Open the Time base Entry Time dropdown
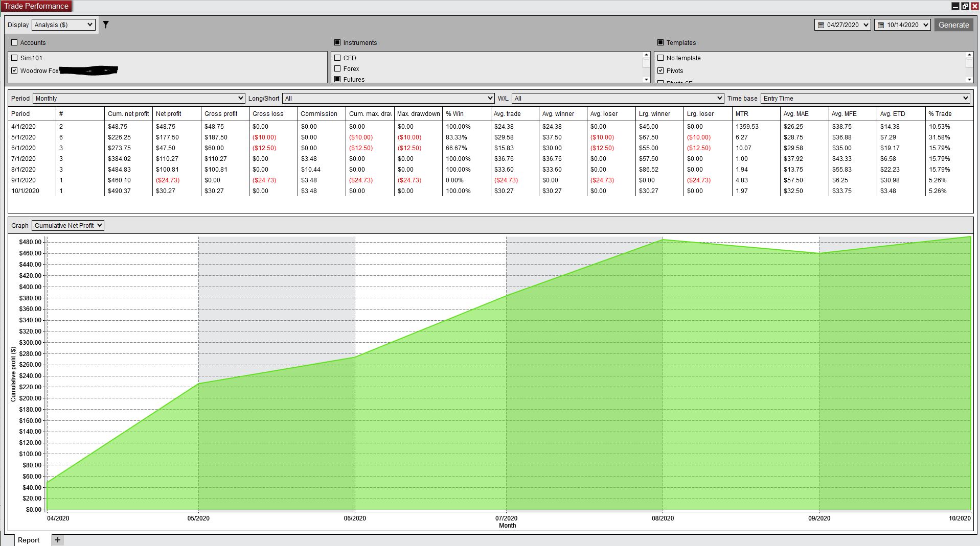This screenshot has width=980, height=546. click(865, 98)
